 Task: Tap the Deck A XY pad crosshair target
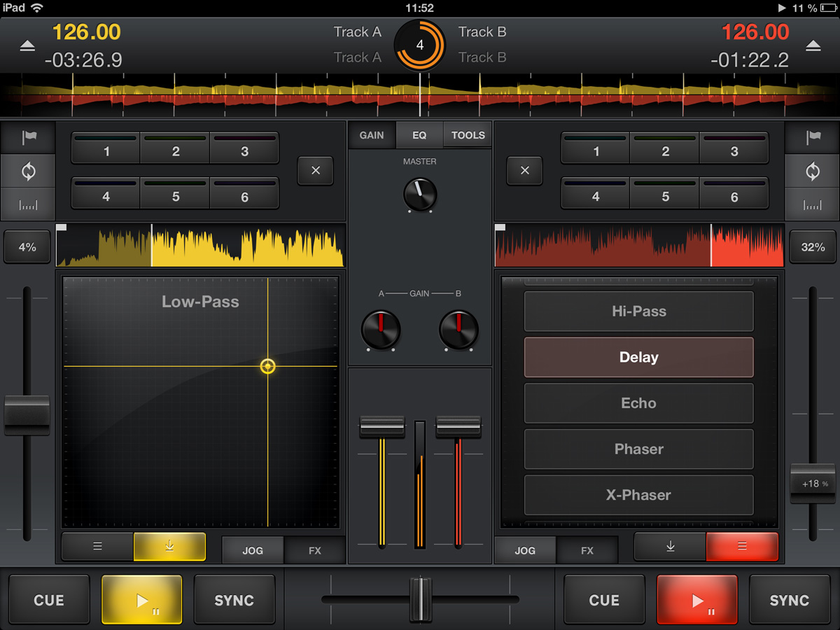click(x=267, y=366)
